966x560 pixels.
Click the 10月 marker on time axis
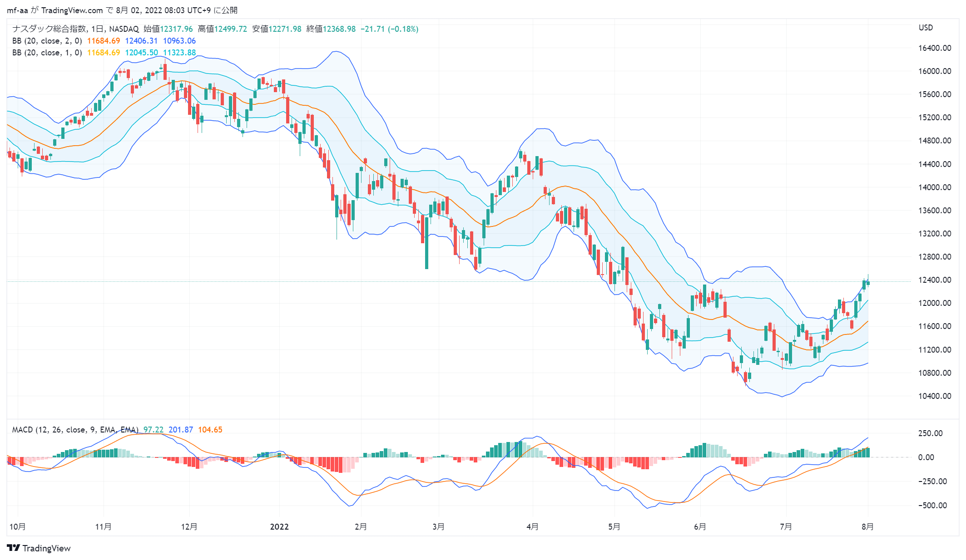18,526
